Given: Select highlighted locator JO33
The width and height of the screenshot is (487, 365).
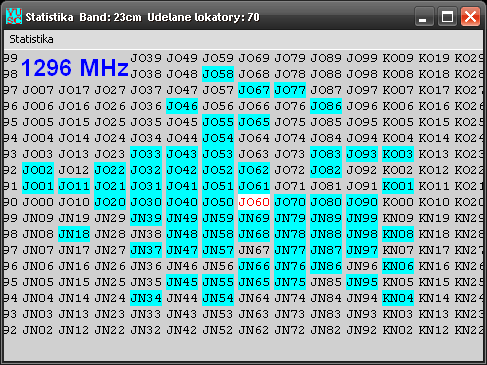Looking at the screenshot, I should pyautogui.click(x=146, y=154).
